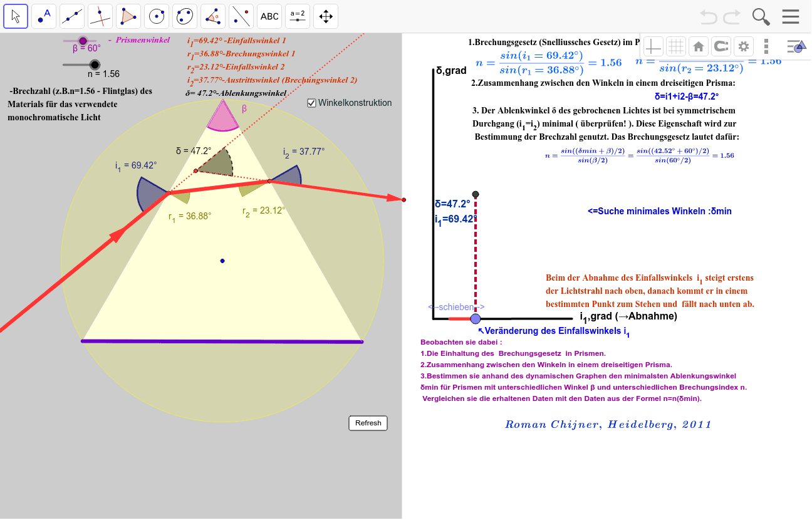The image size is (812, 520).
Task: Click the 'Einfallswinkel 2' legend line
Action: click(x=236, y=66)
